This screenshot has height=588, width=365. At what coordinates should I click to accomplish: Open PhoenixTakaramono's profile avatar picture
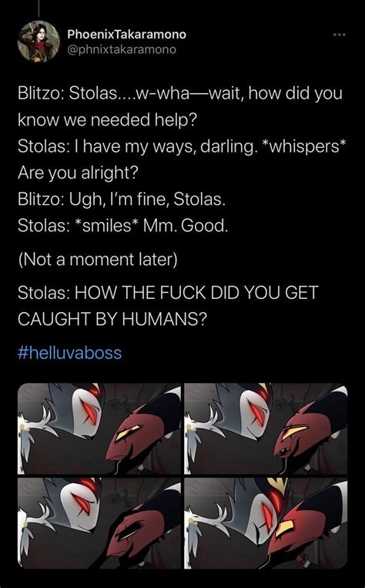click(x=39, y=42)
